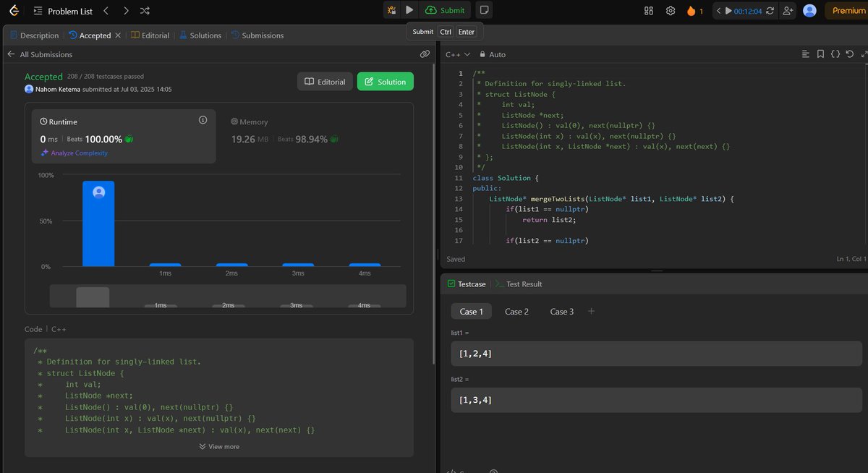The width and height of the screenshot is (868, 473).
Task: Reset code with the undo arrow icon
Action: pos(849,54)
